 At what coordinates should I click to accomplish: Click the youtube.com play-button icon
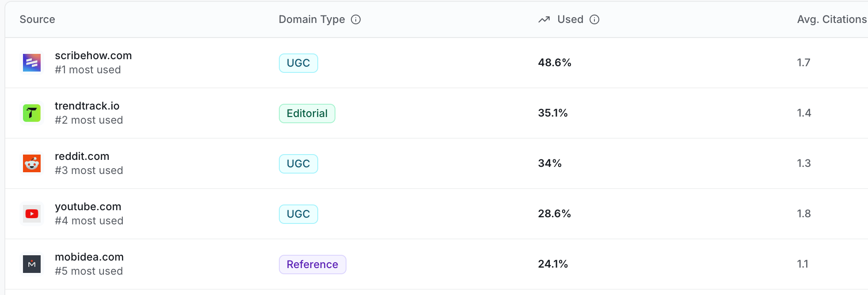[32, 214]
